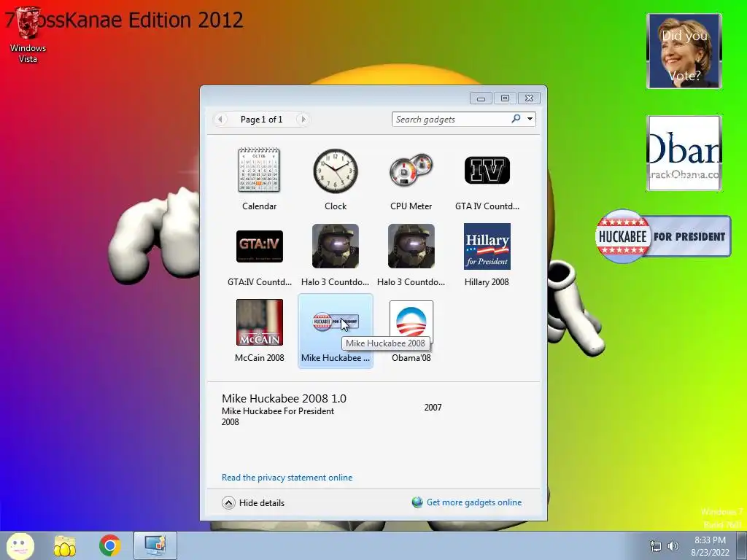Open 'Read the privacy statement online' link
Viewport: 747px width, 560px height.
[x=287, y=478]
